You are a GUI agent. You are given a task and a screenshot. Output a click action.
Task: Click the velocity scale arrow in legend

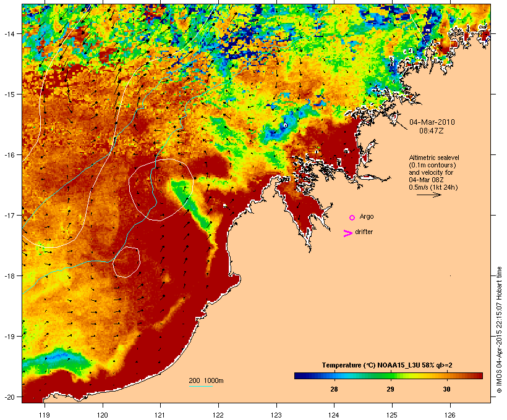[428, 195]
